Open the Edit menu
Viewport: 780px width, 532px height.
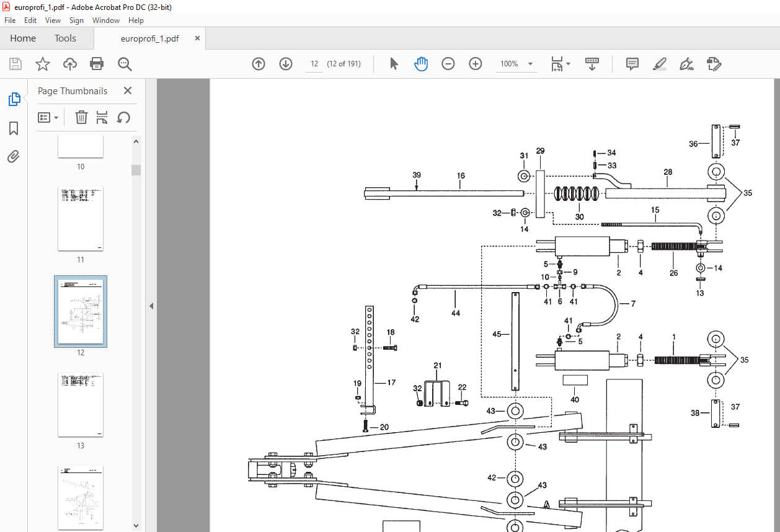click(31, 20)
